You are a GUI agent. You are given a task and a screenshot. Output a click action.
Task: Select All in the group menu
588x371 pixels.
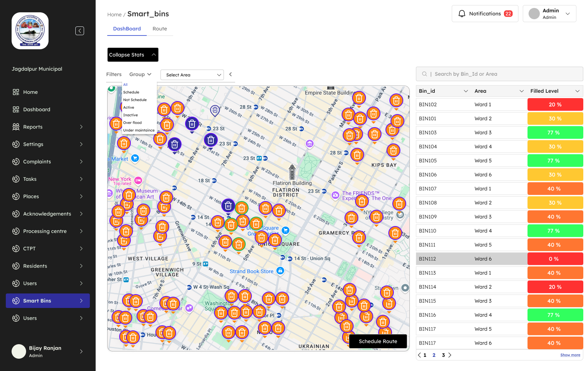[125, 85]
